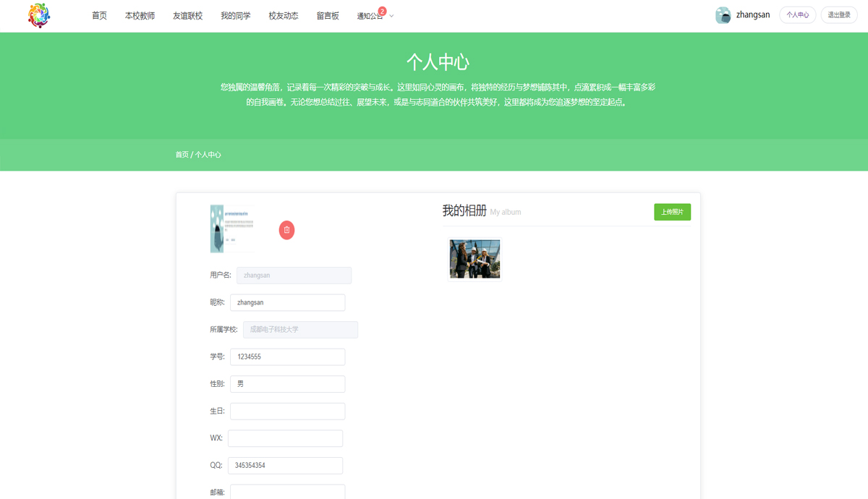Click the red delete avatar icon
This screenshot has width=868, height=499.
(286, 230)
